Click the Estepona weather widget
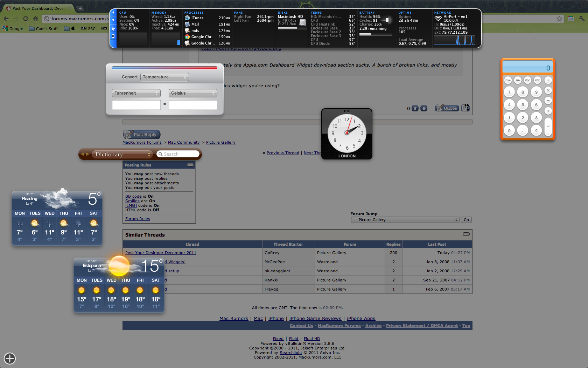Screen dimensions: 588x368 tap(119, 284)
